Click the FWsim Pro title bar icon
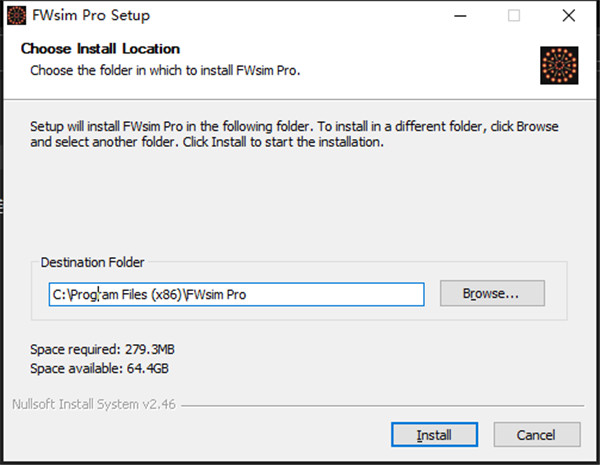Screen dimensions: 600x465 pos(16,16)
